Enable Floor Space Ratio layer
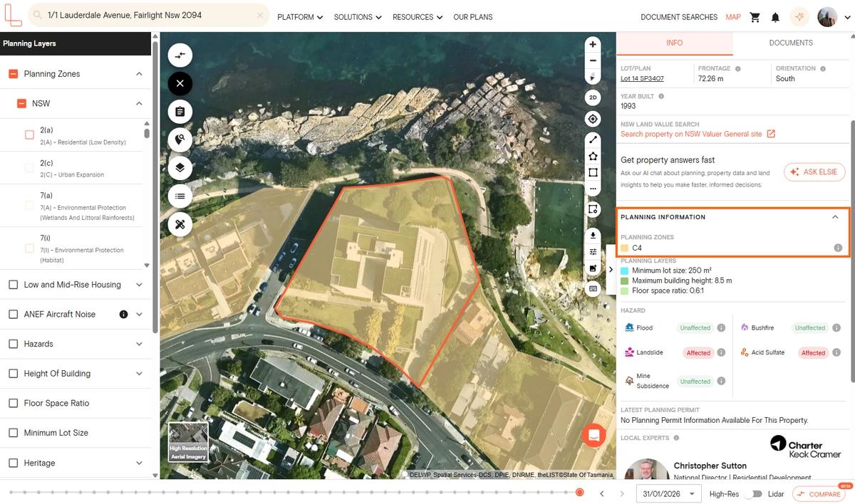Image resolution: width=855 pixels, height=504 pixels. point(13,403)
